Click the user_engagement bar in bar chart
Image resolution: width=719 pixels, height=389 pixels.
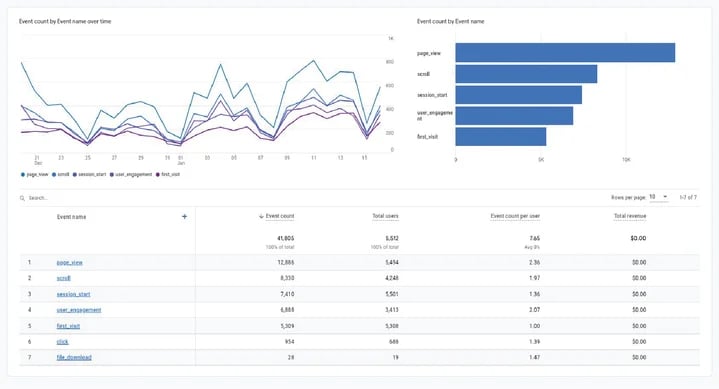coord(514,116)
